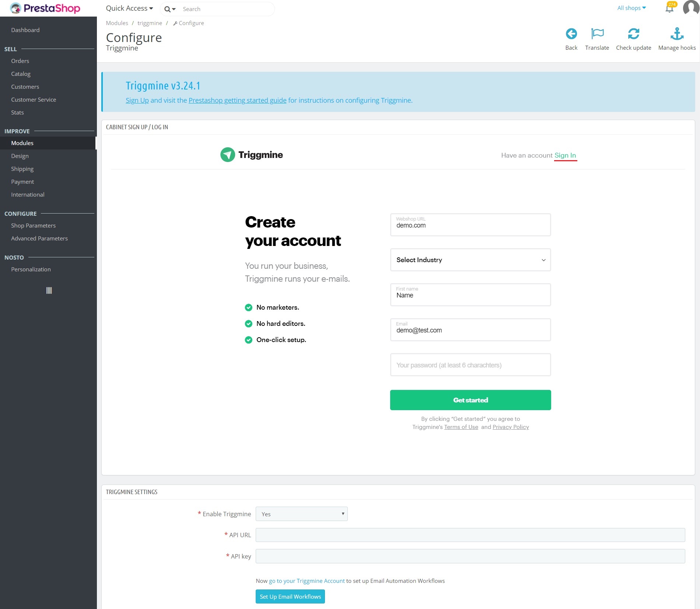Click the triggmine breadcrumb link

(x=150, y=23)
